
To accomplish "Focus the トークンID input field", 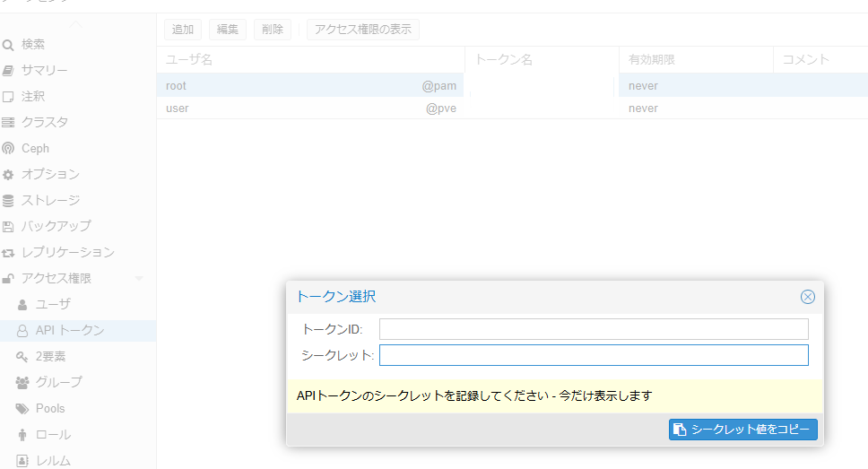I will (x=594, y=329).
